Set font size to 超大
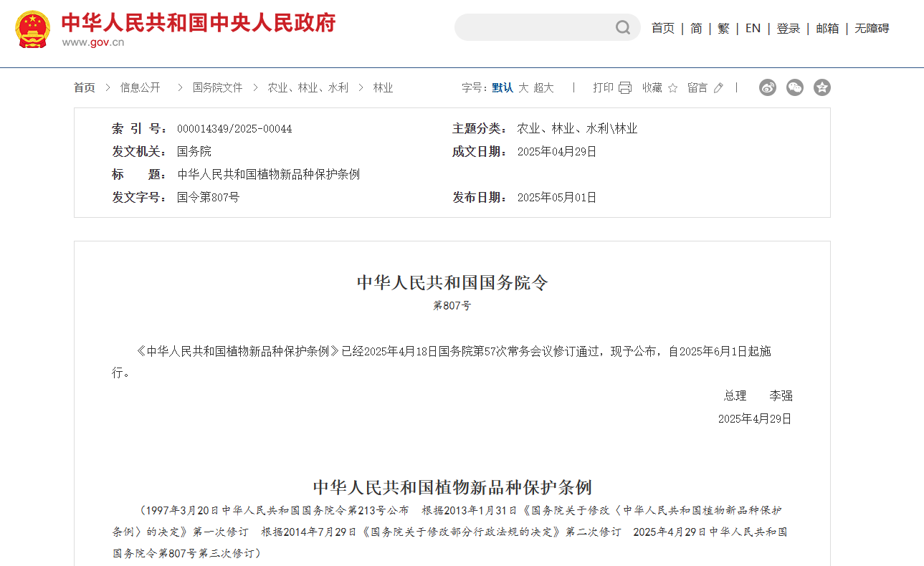 [543, 87]
